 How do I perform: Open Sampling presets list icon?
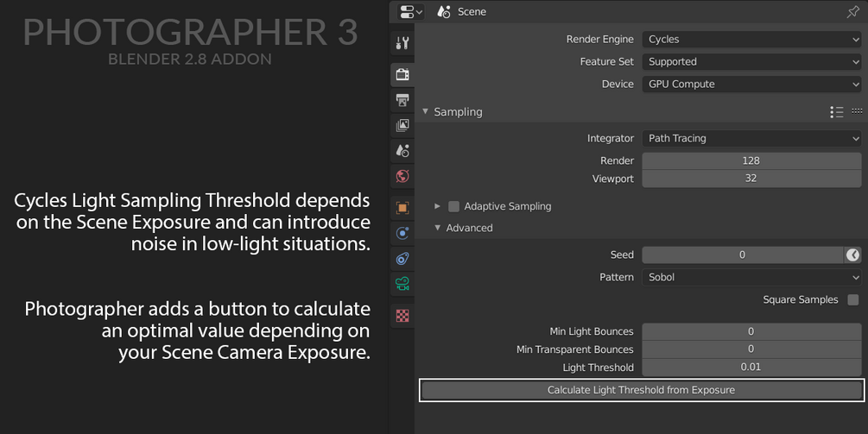click(x=836, y=111)
